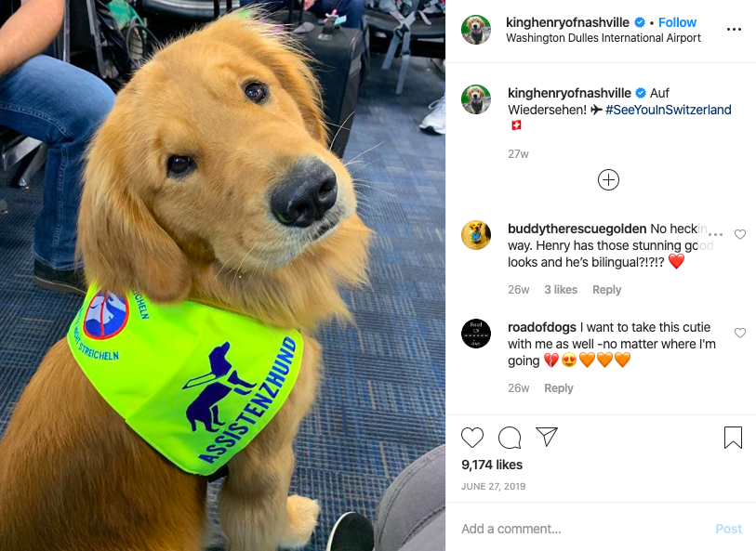Share post with paper plane icon

pos(547,437)
